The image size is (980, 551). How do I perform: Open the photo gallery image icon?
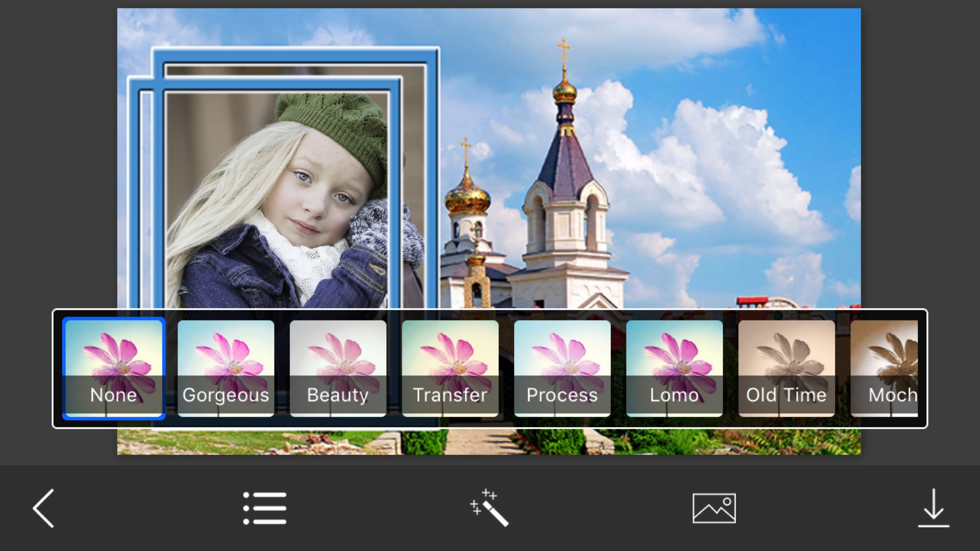[714, 508]
